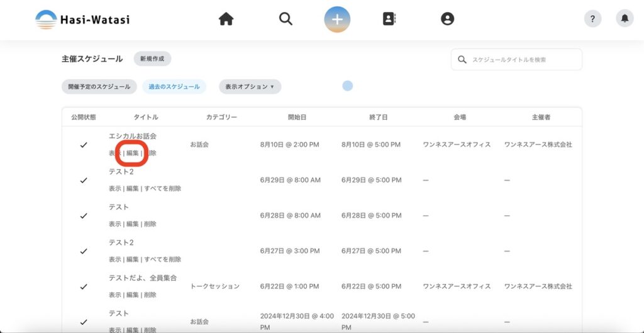Click the publish checkmark for エシカルお話会

point(84,145)
